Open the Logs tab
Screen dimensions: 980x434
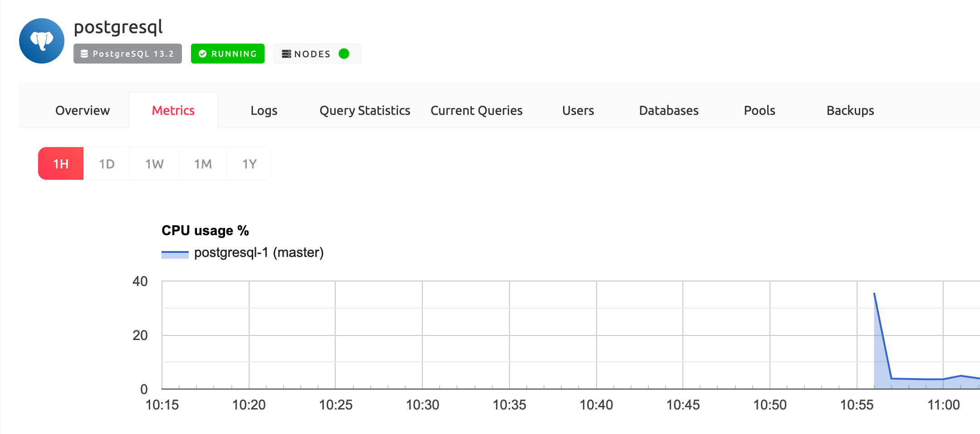click(264, 110)
